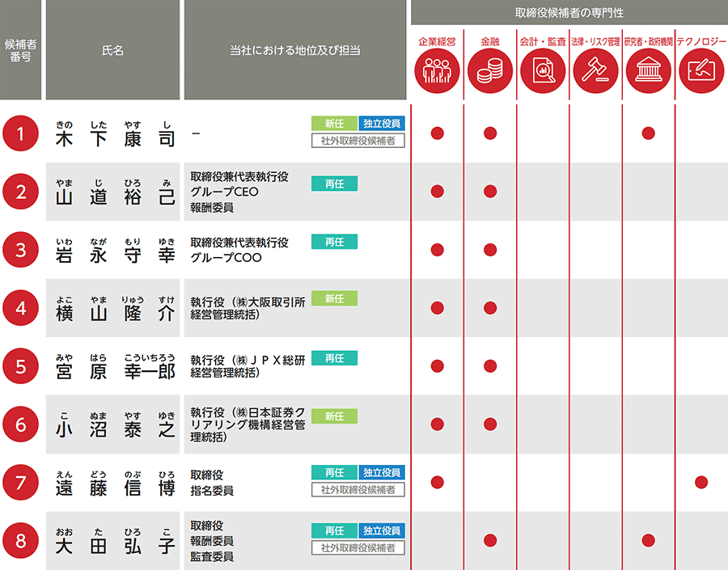The height and width of the screenshot is (570, 728).
Task: Select the 企業経営 dot for 山道裕己
Action: click(x=438, y=192)
